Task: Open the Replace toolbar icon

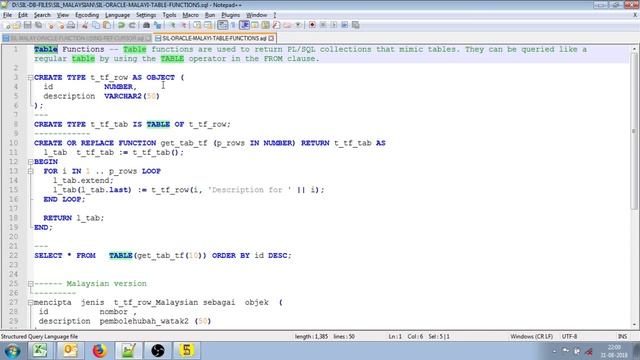Action: pos(157,25)
